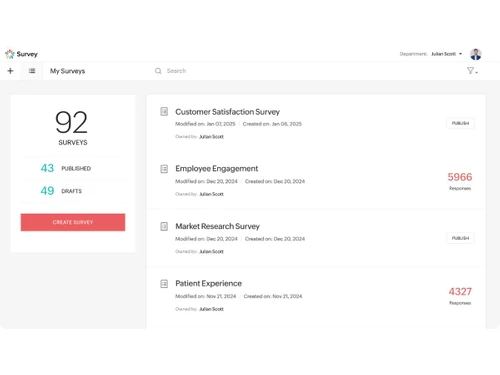Click the Survey app logo
The width and height of the screenshot is (500, 375).
coord(21,54)
